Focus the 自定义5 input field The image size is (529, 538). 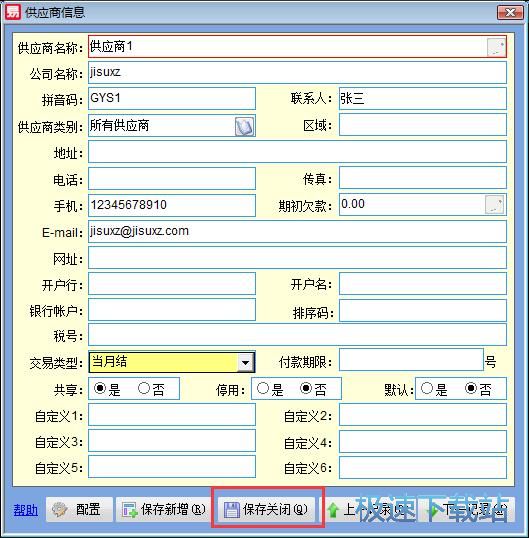coord(172,467)
